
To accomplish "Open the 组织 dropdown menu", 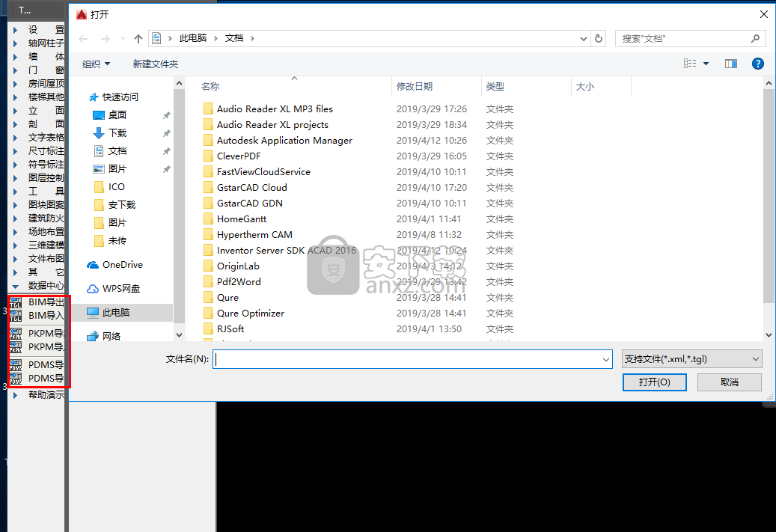I will 96,64.
